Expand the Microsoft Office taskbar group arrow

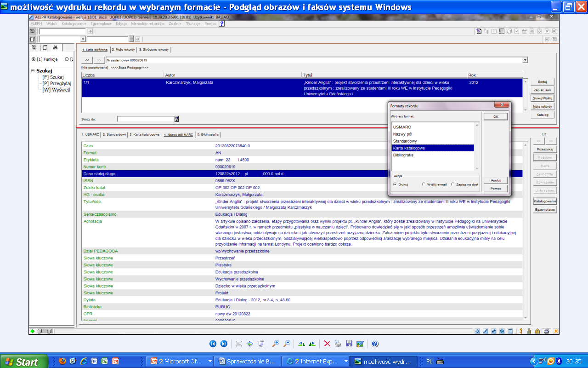tap(210, 361)
